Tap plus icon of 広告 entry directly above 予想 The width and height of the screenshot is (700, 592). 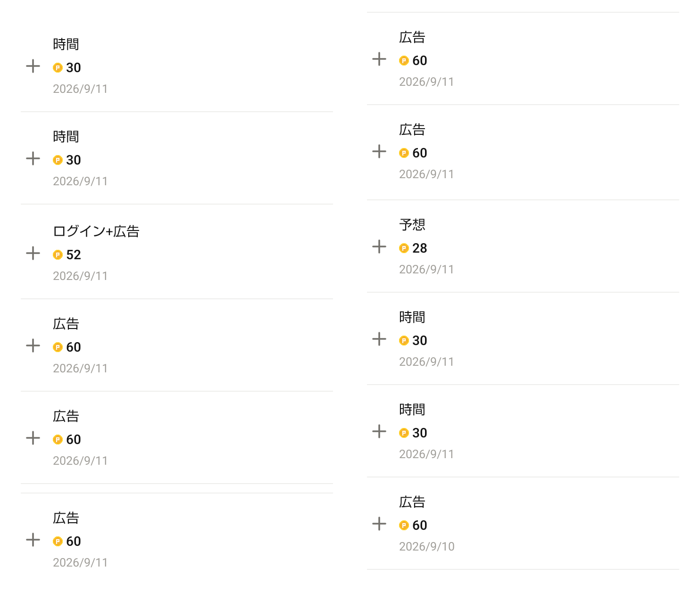pos(379,151)
